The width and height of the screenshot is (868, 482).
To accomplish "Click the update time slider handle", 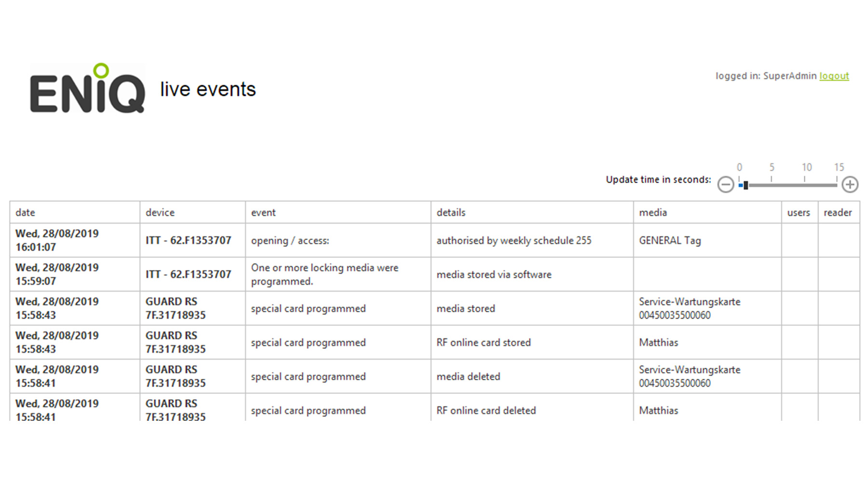I will point(746,185).
